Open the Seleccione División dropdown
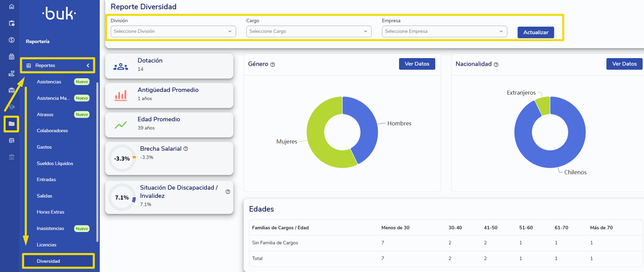 pyautogui.click(x=173, y=31)
